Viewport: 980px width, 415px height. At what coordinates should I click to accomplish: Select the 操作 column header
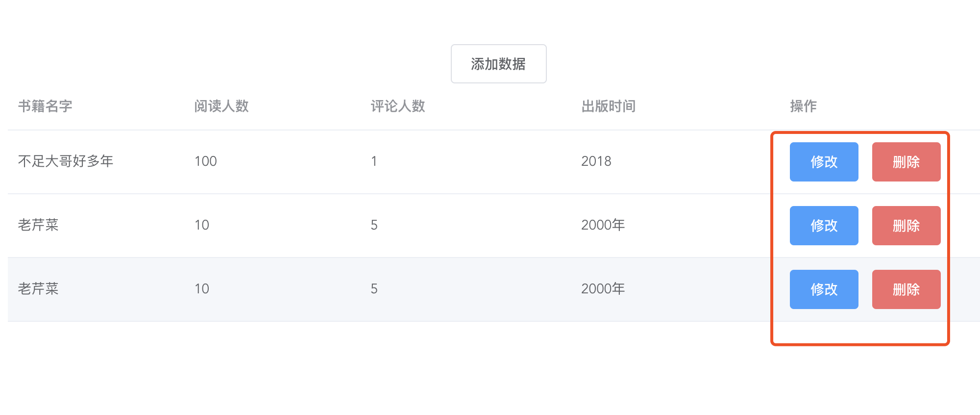pos(804,106)
